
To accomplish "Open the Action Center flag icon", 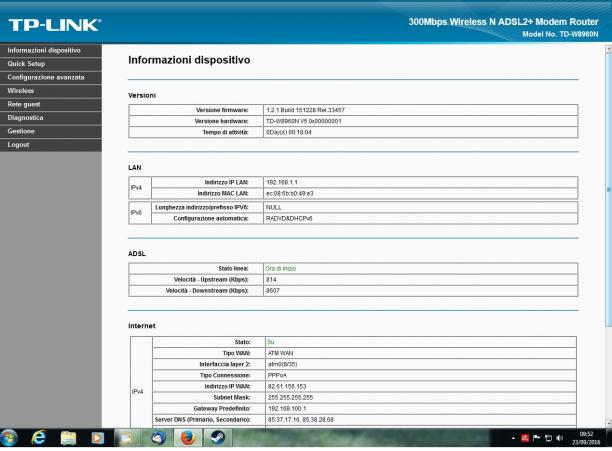I will point(537,438).
